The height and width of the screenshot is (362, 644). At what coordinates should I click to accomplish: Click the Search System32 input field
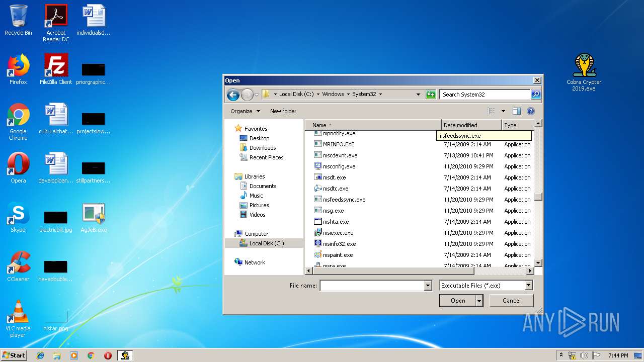(x=485, y=95)
